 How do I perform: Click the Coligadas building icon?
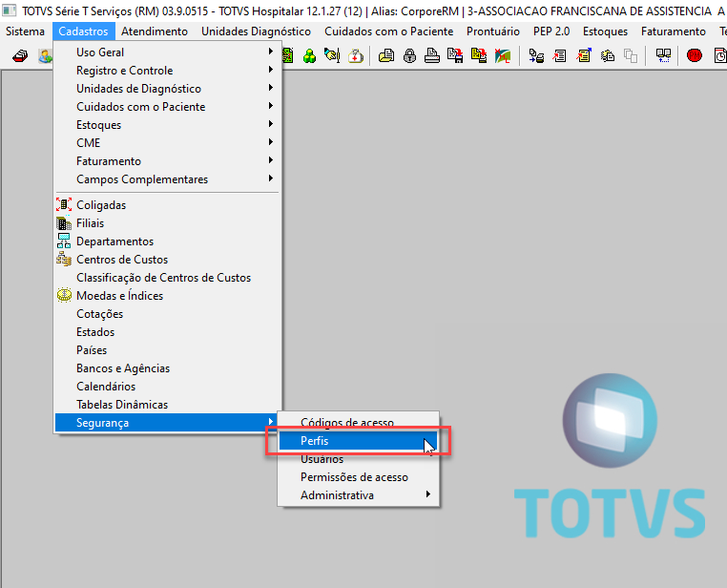click(x=64, y=204)
